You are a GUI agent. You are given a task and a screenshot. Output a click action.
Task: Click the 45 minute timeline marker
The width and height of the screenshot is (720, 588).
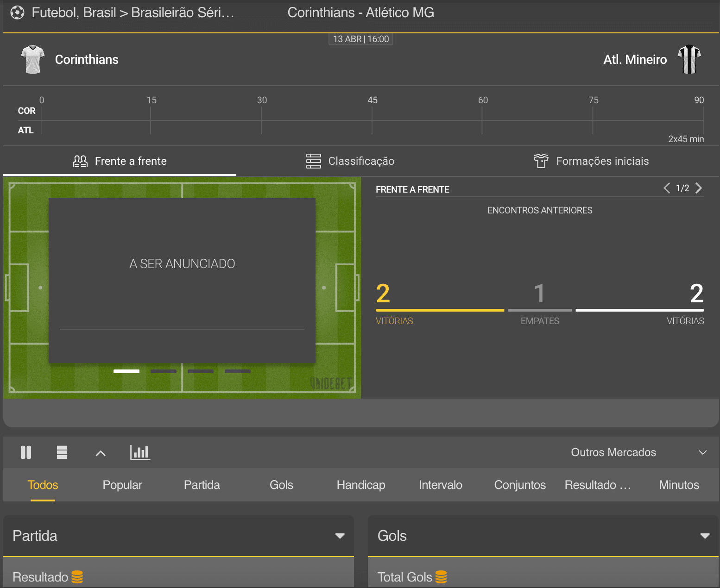[373, 100]
